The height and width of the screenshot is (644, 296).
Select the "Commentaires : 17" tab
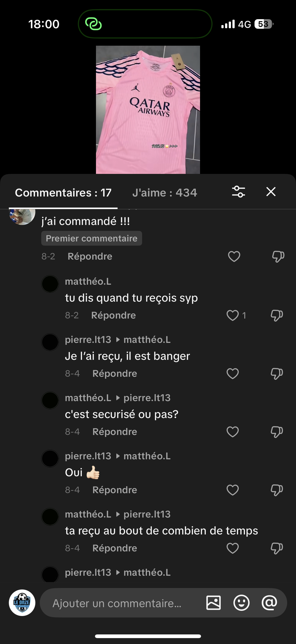pyautogui.click(x=63, y=193)
